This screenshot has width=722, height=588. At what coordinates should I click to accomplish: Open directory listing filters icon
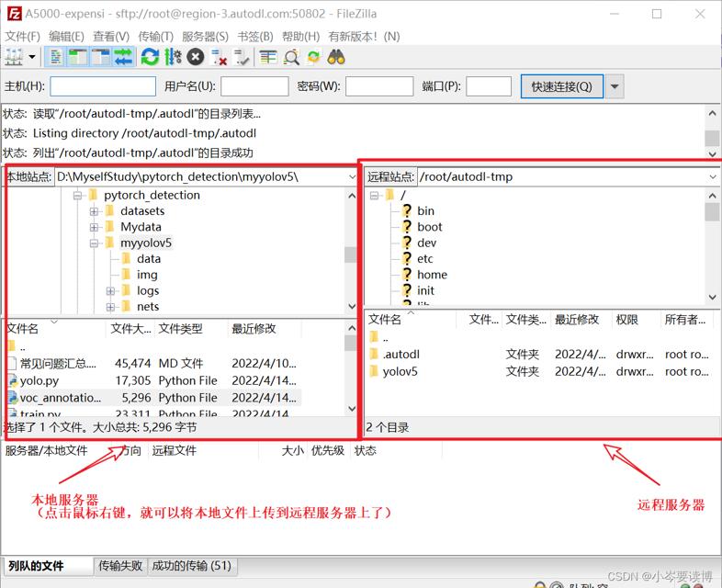coord(268,58)
